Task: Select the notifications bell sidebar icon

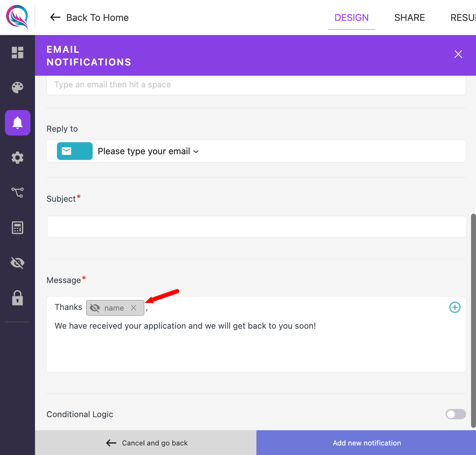Action: (17, 123)
